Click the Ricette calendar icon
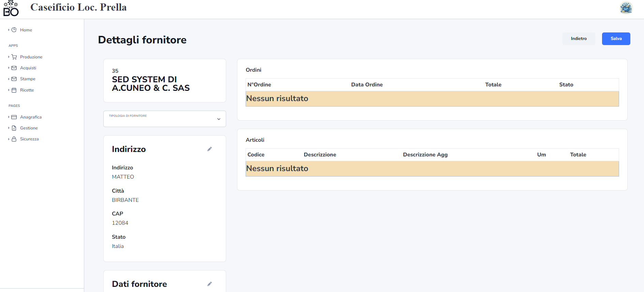644x292 pixels. point(14,90)
